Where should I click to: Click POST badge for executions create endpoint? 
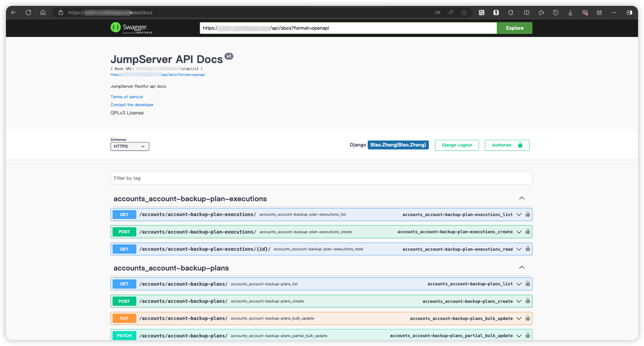[x=124, y=232]
